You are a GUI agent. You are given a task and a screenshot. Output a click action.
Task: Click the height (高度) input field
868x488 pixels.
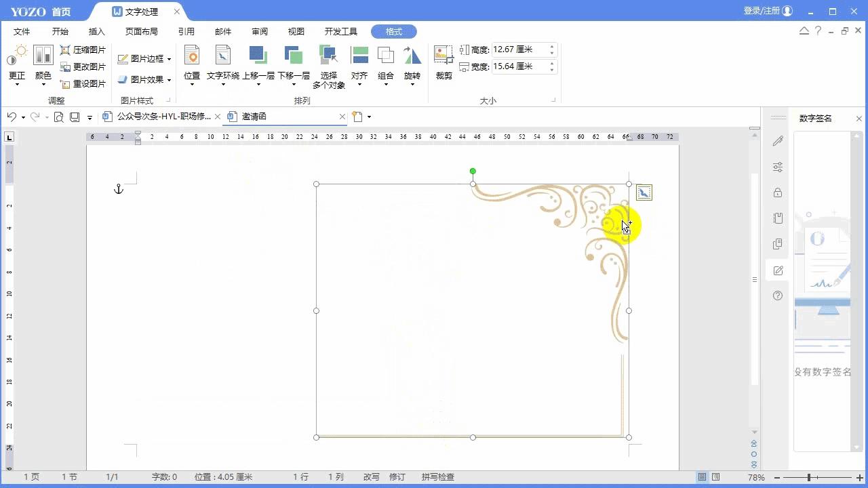coord(518,49)
